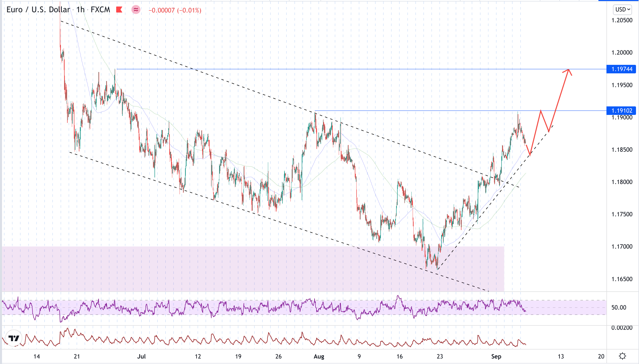Click the 0.00200 label on lower indicator scale
Image resolution: width=639 pixels, height=364 pixels.
tap(621, 328)
